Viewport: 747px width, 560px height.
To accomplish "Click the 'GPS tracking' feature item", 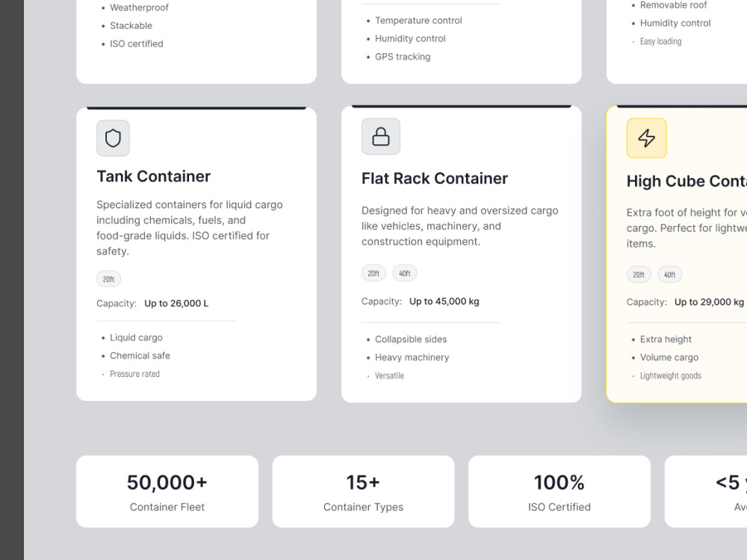I will pos(403,57).
